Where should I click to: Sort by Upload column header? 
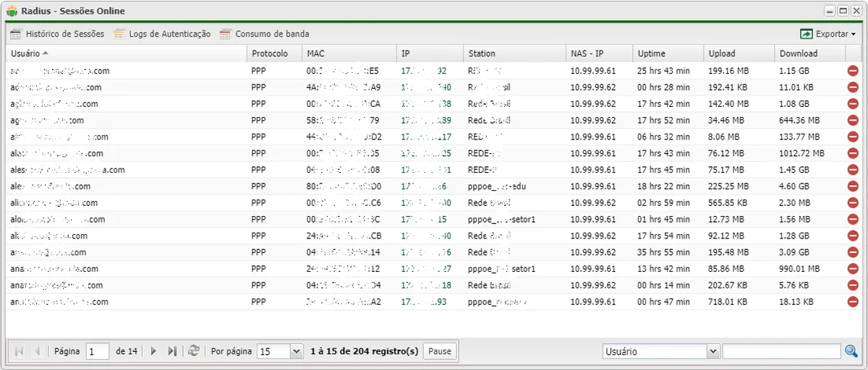739,53
